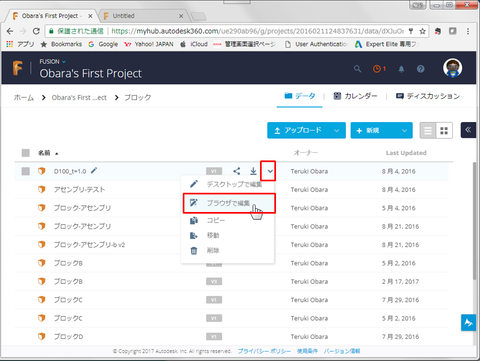The height and width of the screenshot is (361, 480).
Task: Select the Untitled browser tab
Action: click(143, 16)
